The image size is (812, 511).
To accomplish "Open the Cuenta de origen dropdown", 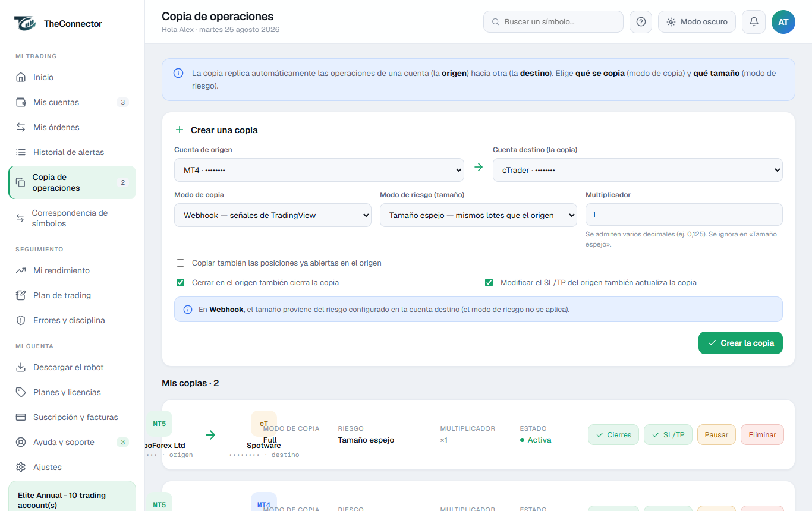I will click(319, 170).
